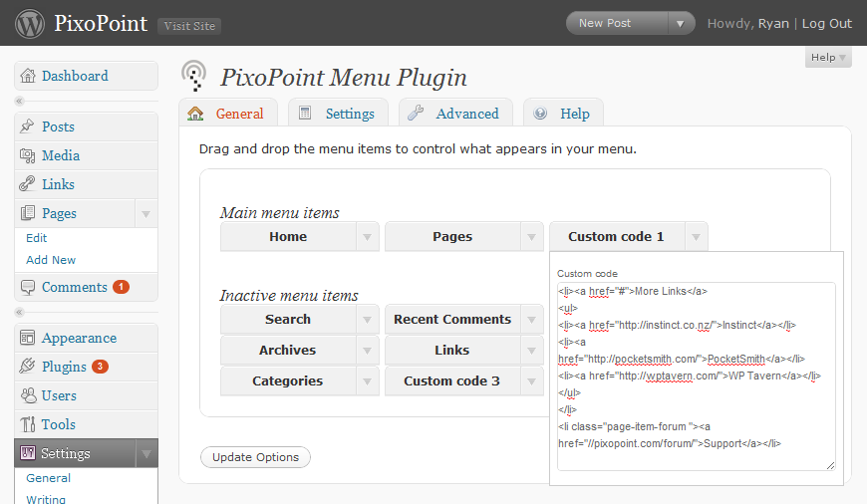
Task: Click the Settings sliders icon
Action: point(28,453)
